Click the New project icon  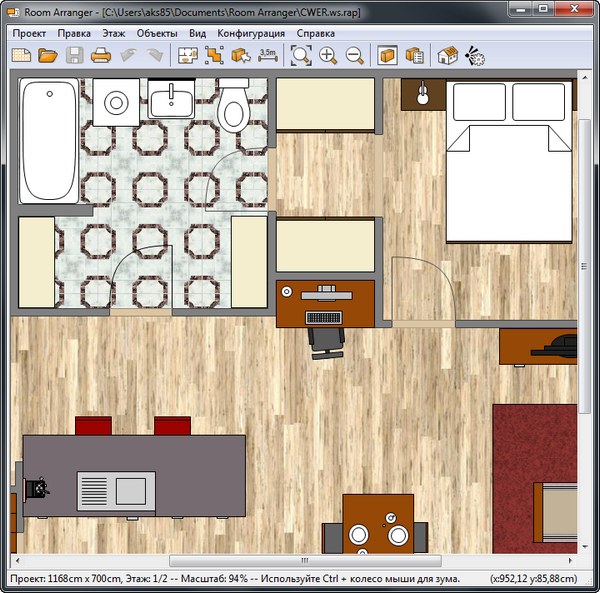[21, 56]
